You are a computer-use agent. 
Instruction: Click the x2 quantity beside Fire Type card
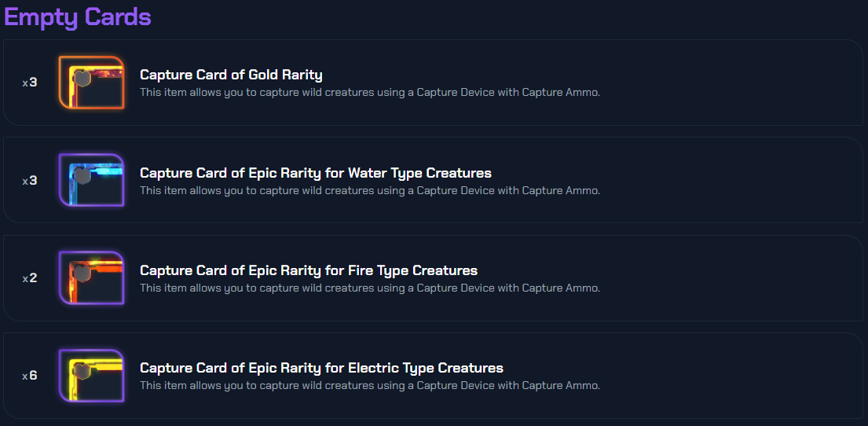(30, 278)
